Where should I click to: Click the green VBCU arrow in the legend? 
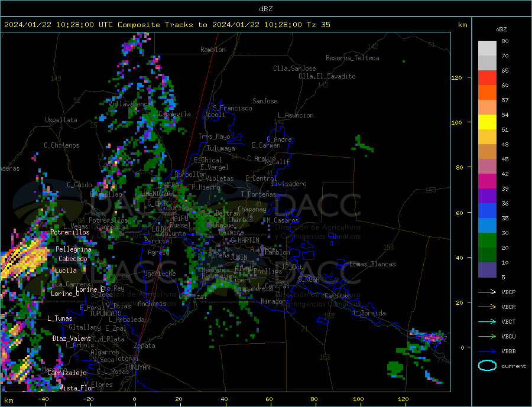tap(487, 337)
